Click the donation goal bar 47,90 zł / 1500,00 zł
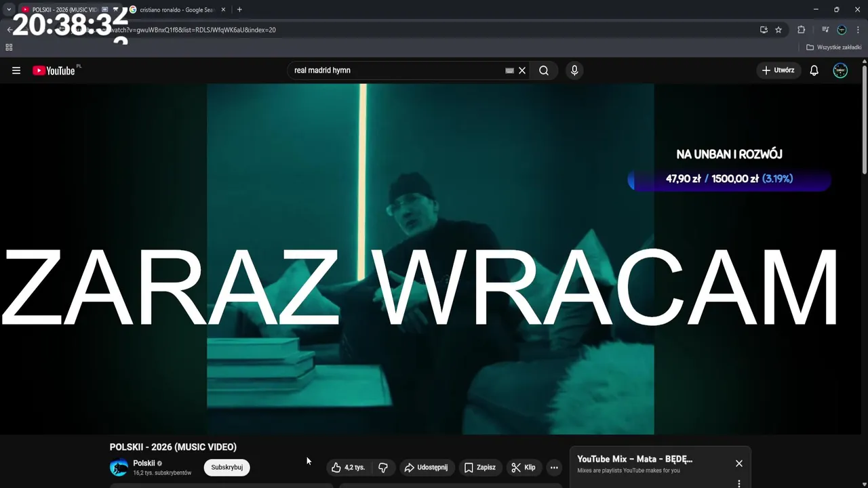 pos(729,179)
